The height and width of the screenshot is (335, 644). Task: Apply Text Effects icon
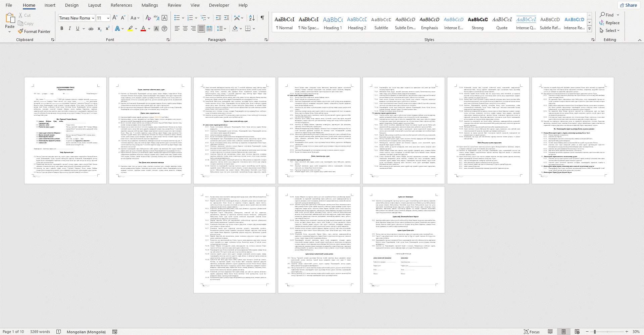tap(117, 29)
